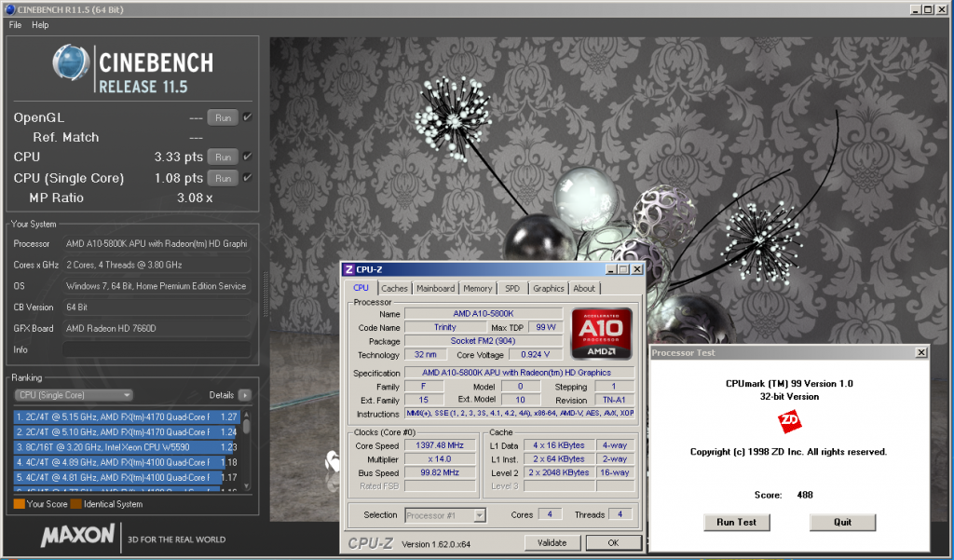Viewport: 954px width, 560px height.
Task: Click Quit in the Processor Test window
Action: click(x=842, y=522)
